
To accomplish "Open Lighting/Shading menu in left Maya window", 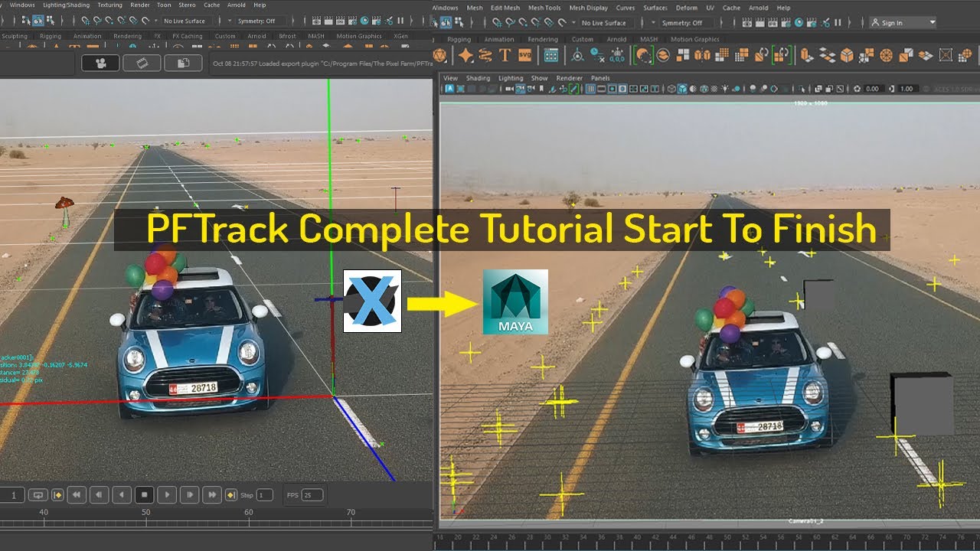I will pos(65,5).
